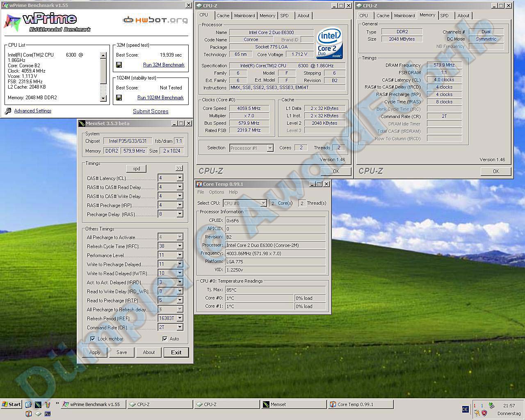Screen dimensions: 525x420
Task: Click OK in the left CPU-Z window
Action: [336, 171]
